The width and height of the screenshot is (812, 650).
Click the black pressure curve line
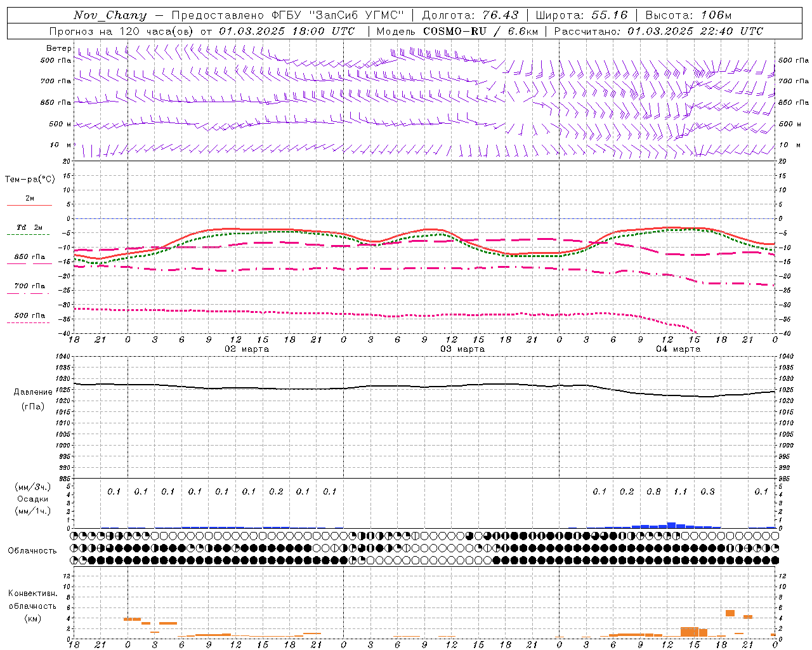(424, 387)
